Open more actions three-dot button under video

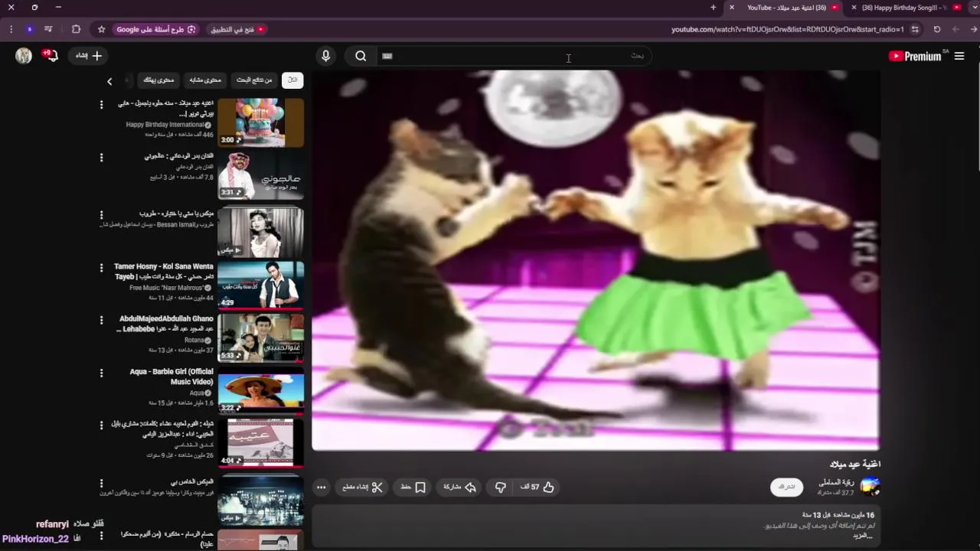click(x=322, y=487)
